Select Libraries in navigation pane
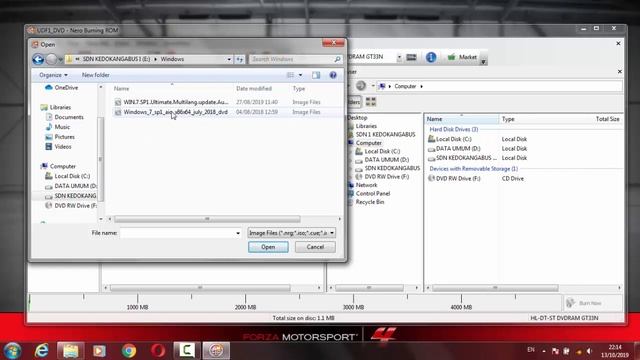Screen dimensions: 640x360 [x=56, y=107]
